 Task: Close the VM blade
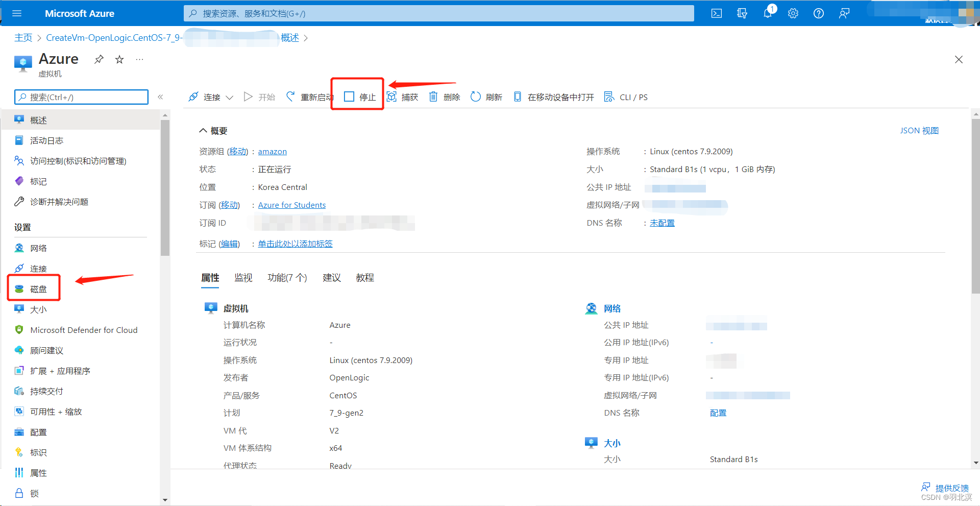pos(959,59)
